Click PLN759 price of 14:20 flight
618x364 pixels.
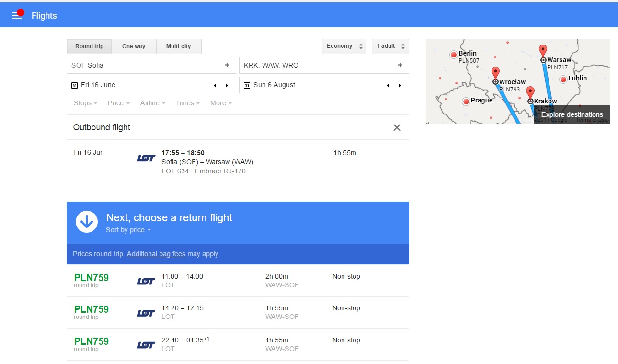(x=92, y=309)
